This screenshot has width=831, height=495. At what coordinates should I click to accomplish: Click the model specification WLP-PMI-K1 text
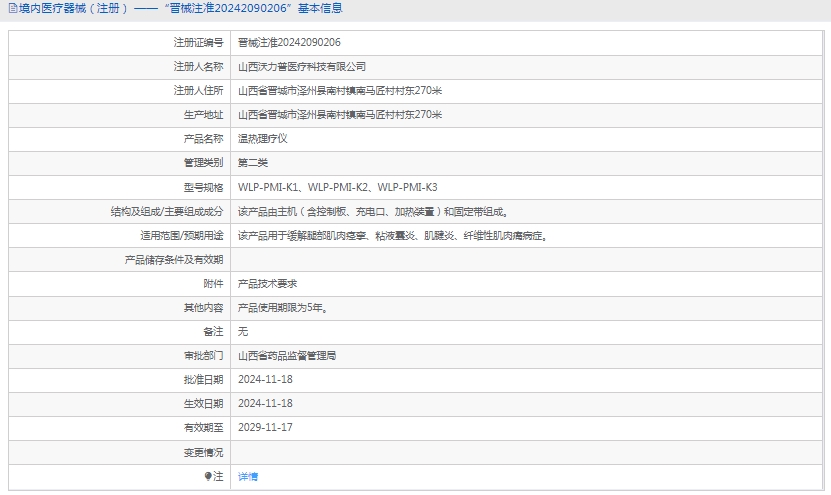[268, 187]
